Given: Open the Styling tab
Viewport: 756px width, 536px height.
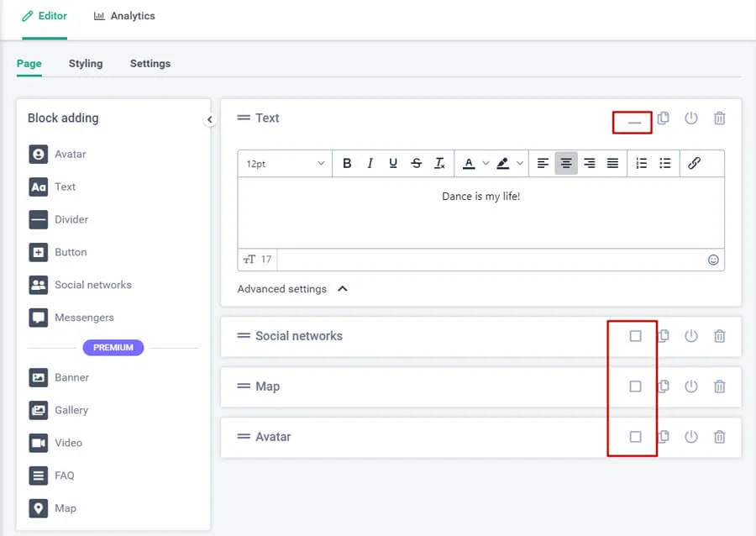Looking at the screenshot, I should click(86, 64).
